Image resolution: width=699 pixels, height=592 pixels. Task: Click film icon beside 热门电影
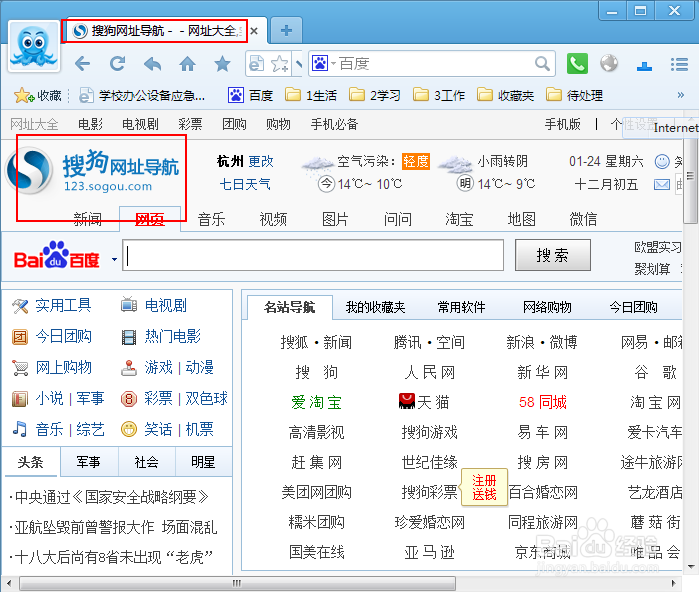tap(129, 337)
